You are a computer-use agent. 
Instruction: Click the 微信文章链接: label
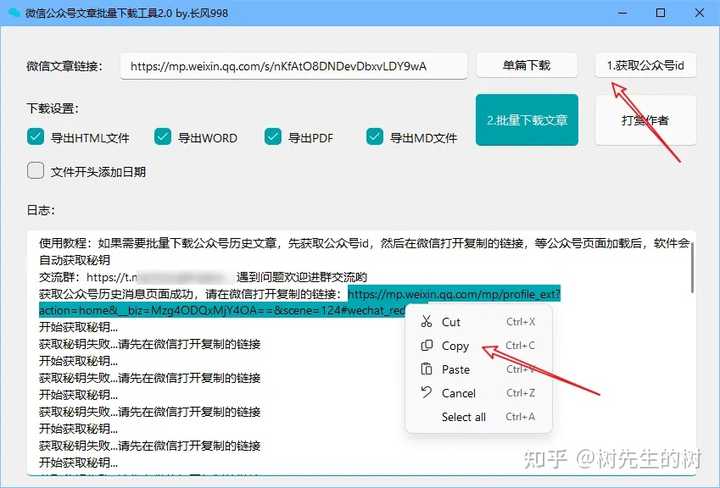click(64, 66)
